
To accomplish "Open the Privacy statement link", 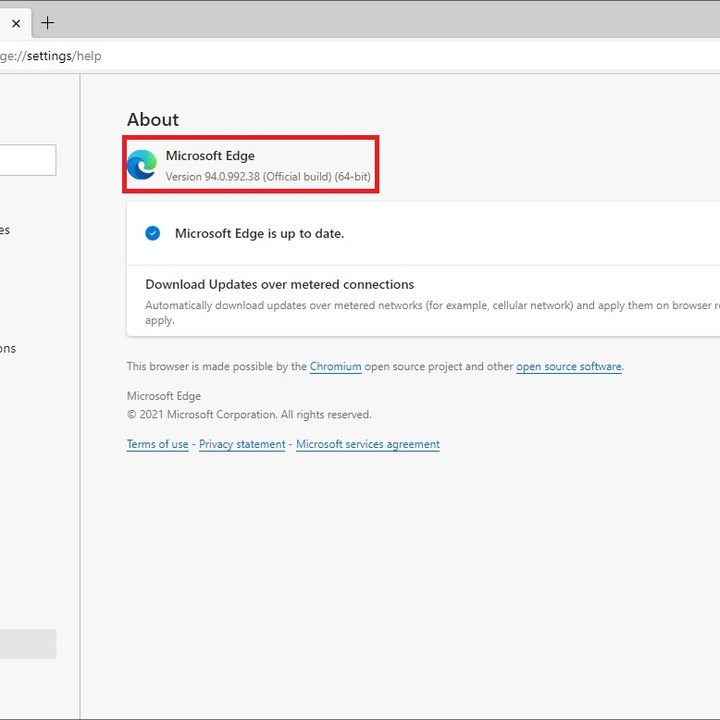I will click(242, 444).
